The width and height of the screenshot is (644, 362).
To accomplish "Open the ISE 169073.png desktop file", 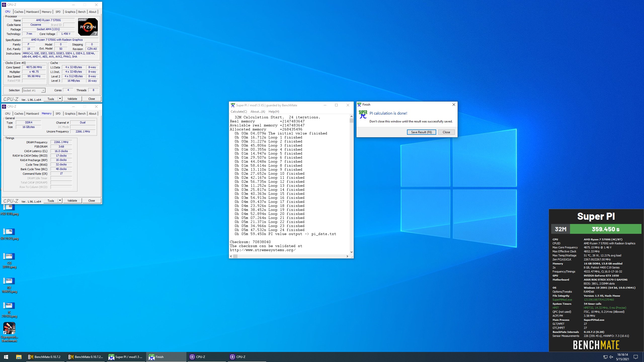I will coord(9,285).
